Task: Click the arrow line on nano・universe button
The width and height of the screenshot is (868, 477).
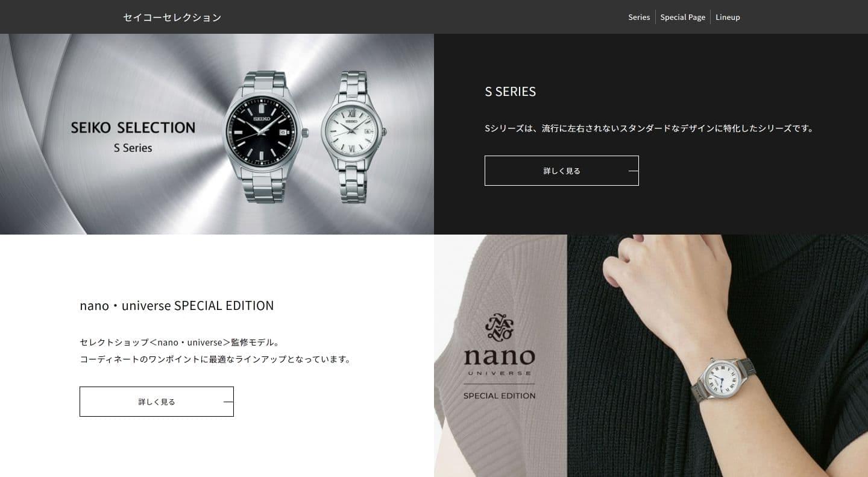Action: click(x=228, y=402)
